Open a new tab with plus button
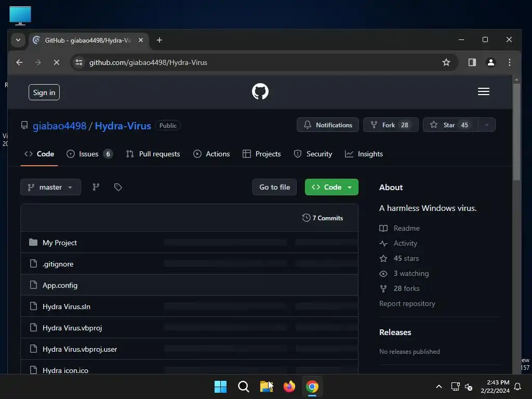The width and height of the screenshot is (532, 399). pos(159,40)
